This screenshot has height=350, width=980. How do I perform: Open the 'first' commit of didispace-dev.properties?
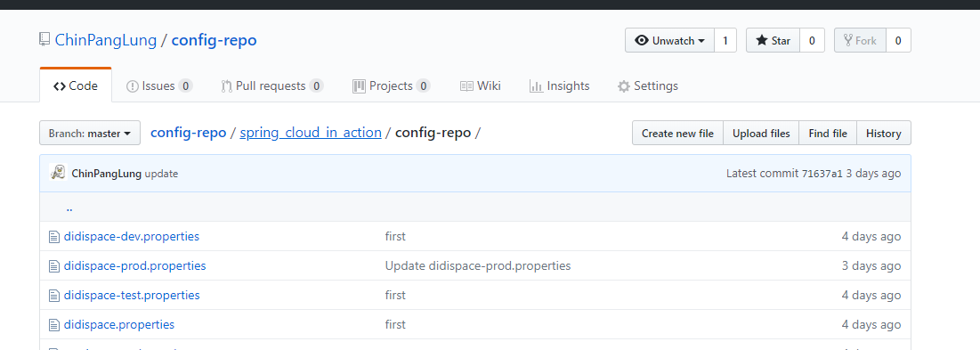395,236
